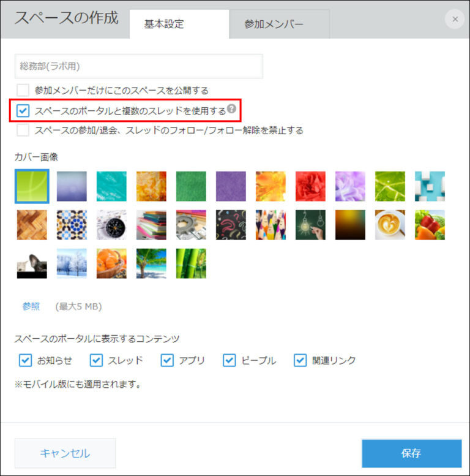Select the white cubes on blue cover image

(430, 186)
